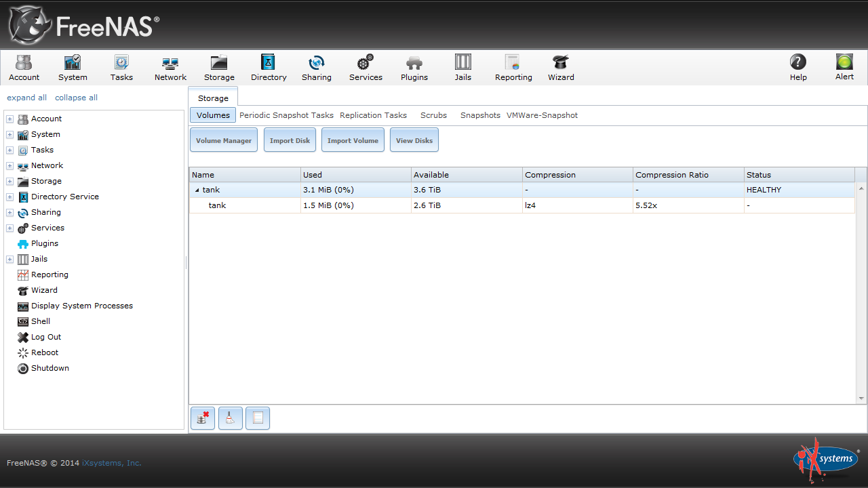Click the detach volume icon button
Image resolution: width=868 pixels, height=488 pixels.
pyautogui.click(x=203, y=418)
